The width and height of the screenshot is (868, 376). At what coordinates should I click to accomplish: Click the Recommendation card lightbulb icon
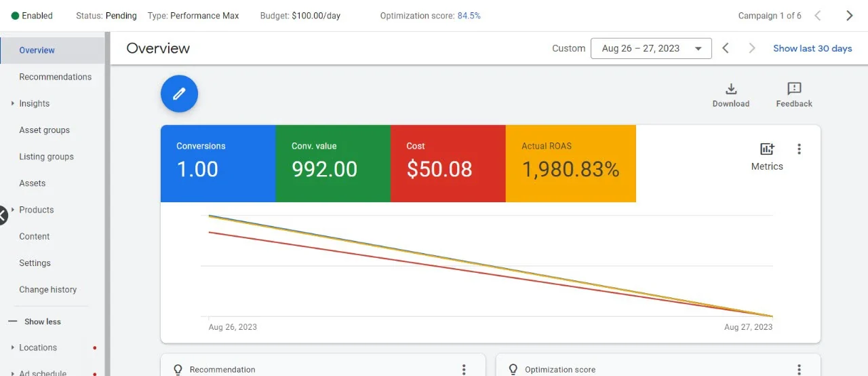click(178, 370)
